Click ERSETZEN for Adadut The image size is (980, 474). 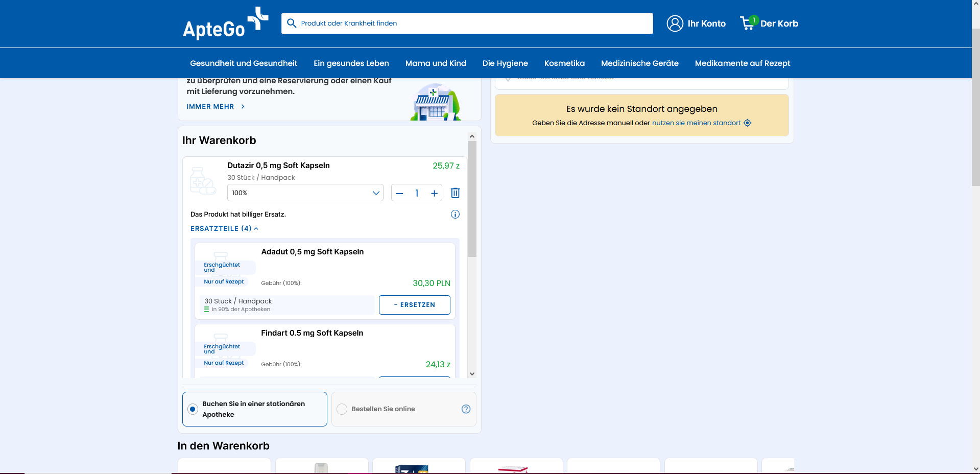pos(415,305)
